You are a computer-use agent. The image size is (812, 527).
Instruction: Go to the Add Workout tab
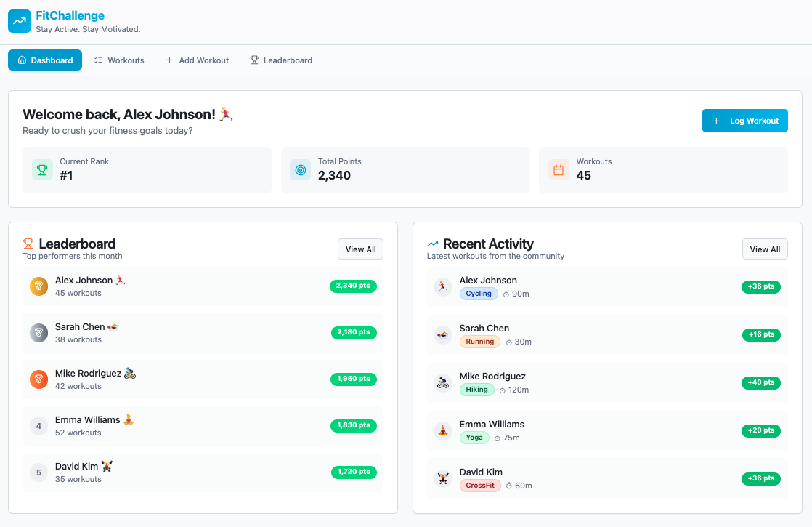click(197, 60)
